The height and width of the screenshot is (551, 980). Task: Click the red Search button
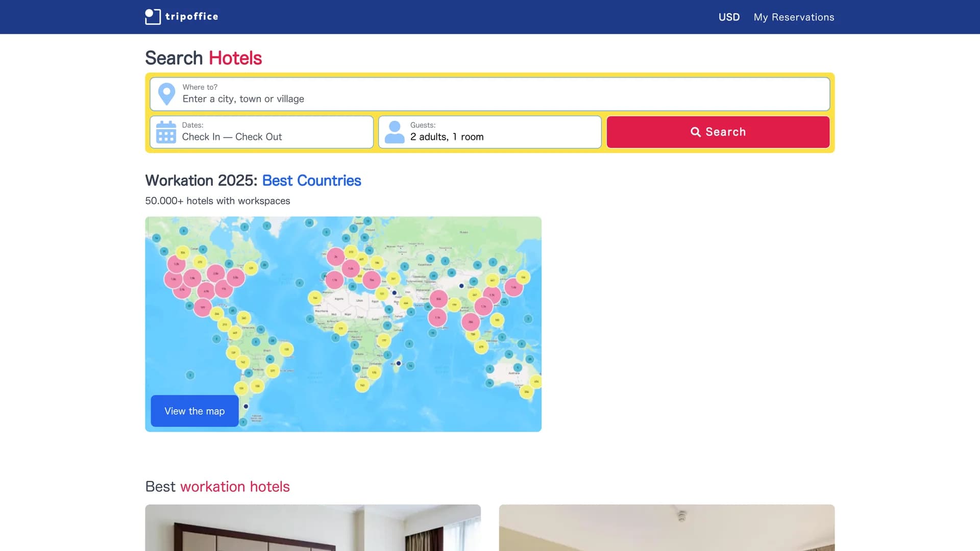[718, 132]
